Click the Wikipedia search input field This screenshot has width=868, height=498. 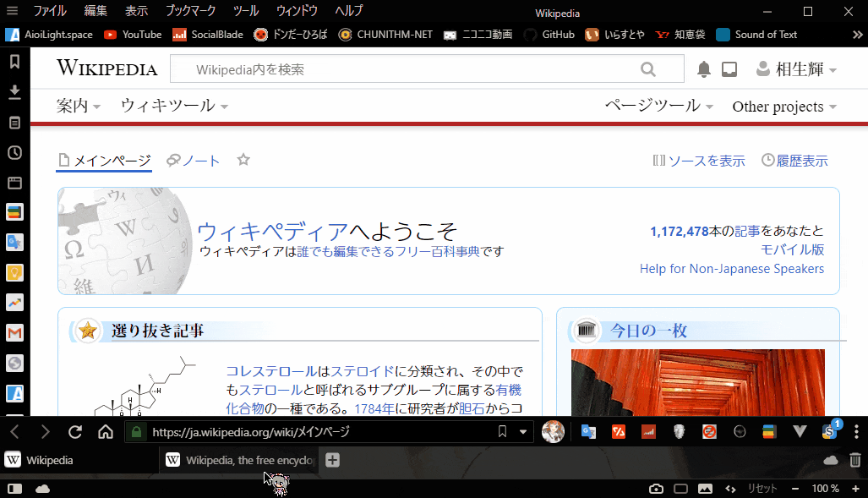(x=406, y=68)
